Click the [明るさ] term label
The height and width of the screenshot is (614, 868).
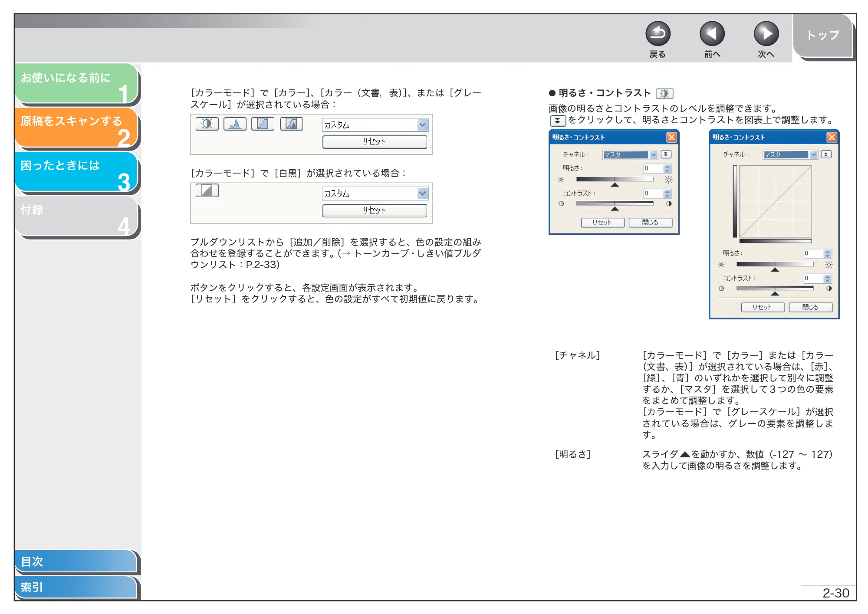(573, 454)
